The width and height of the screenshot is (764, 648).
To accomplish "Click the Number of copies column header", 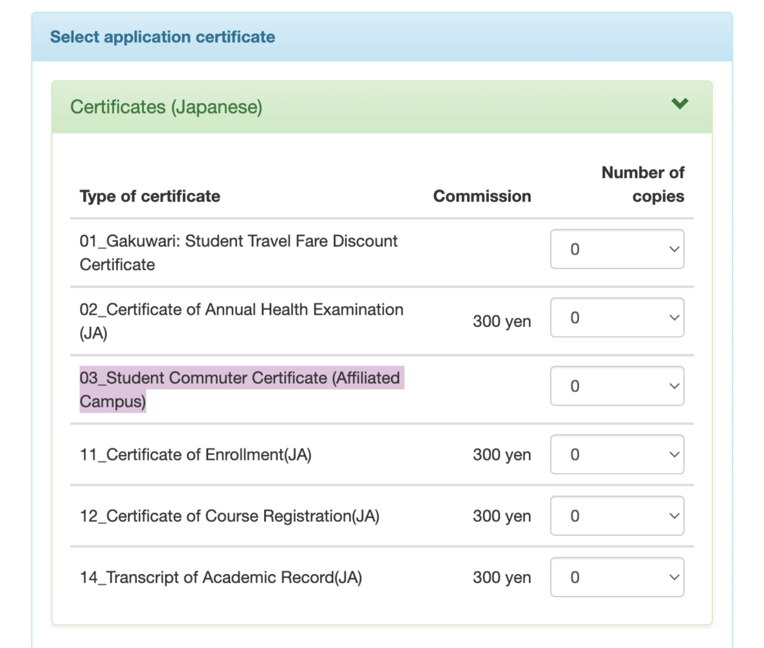I will [643, 184].
